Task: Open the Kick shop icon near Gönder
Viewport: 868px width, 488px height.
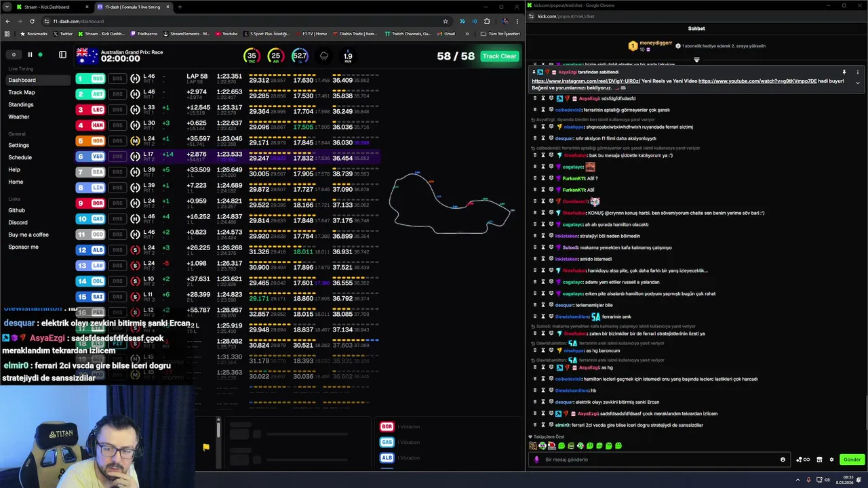Action: (x=819, y=460)
